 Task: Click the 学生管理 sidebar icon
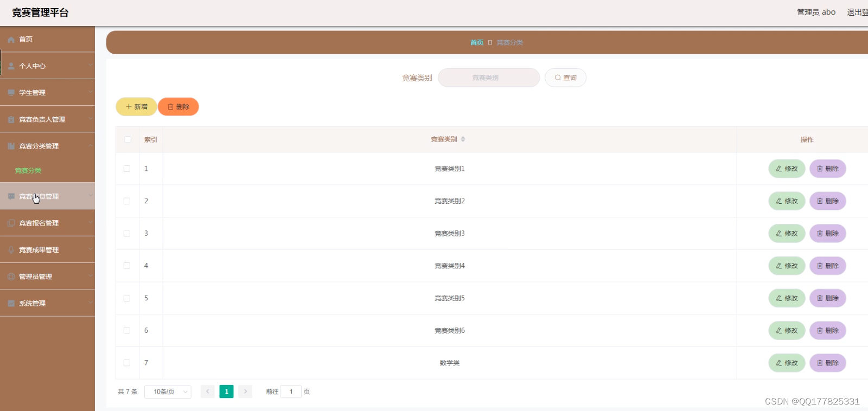[x=11, y=93]
